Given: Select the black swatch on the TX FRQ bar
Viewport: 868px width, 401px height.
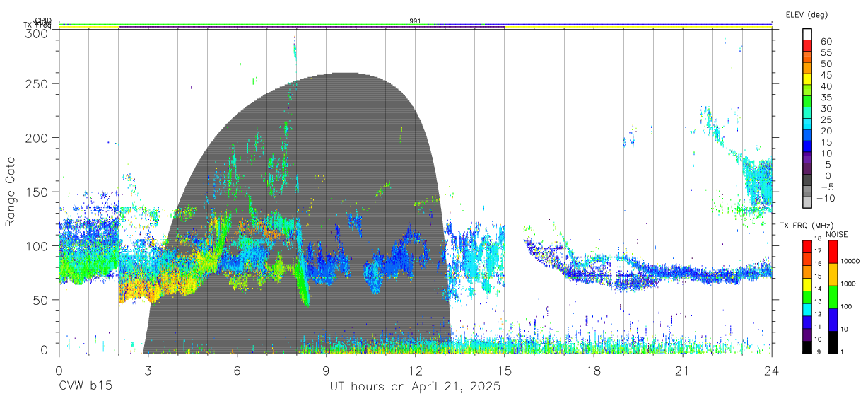Looking at the screenshot, I should tap(807, 347).
